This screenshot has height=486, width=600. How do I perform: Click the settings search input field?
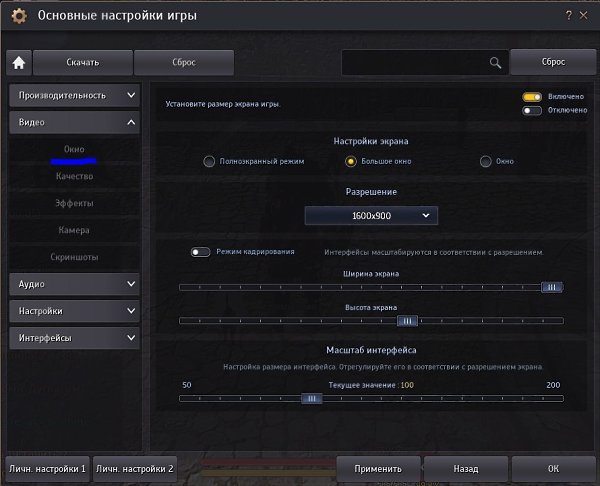pos(414,62)
